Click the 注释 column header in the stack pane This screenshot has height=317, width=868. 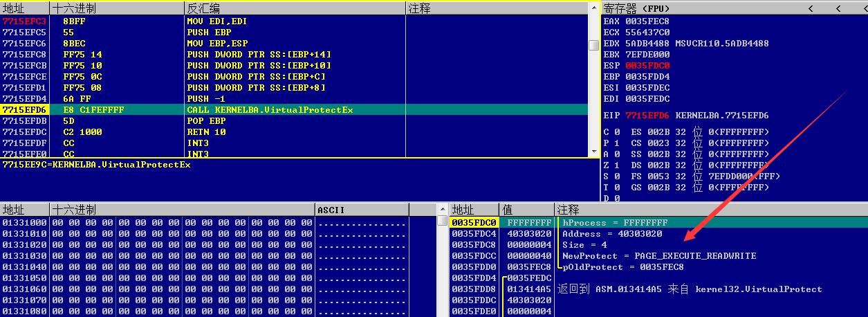pyautogui.click(x=711, y=210)
